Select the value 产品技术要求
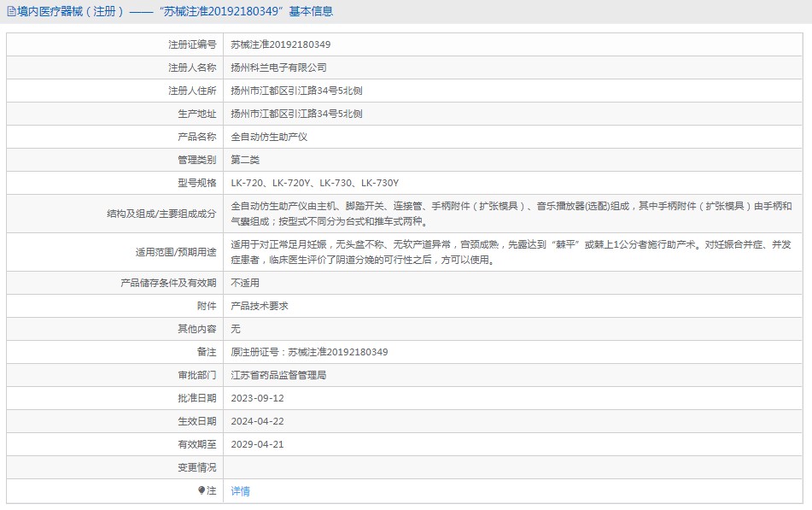 tap(260, 306)
